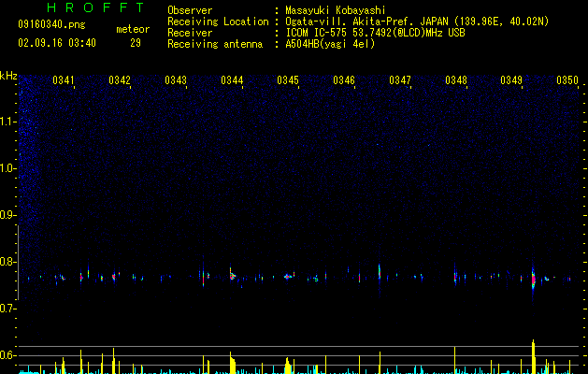The width and height of the screenshot is (588, 374).
Task: Click the 0350 time marker
Action: [x=567, y=80]
